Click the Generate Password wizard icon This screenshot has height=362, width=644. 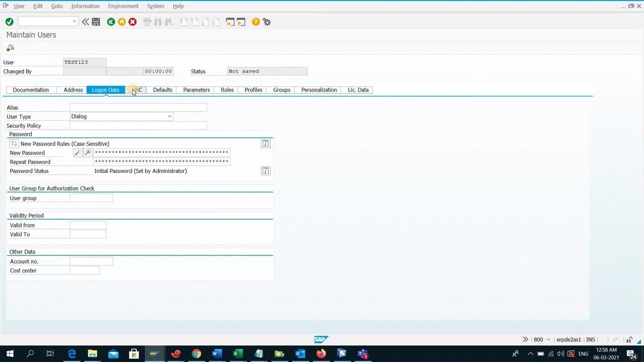(77, 153)
